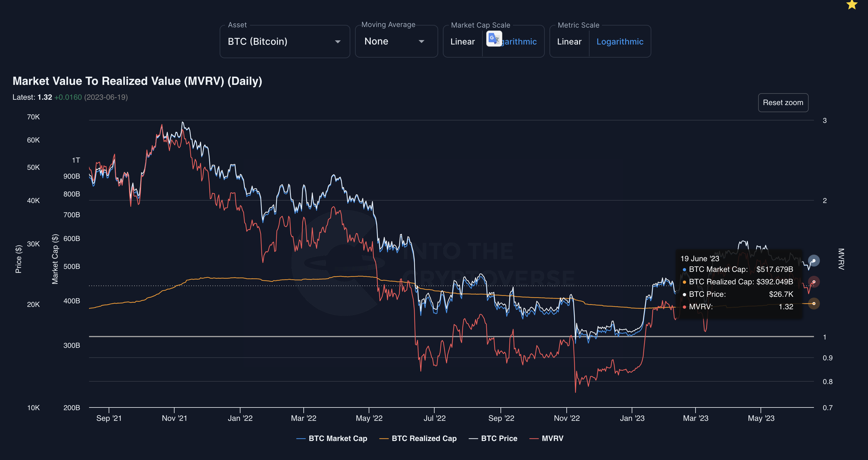Toggle BTC Market Cap series in legend
Image resolution: width=868 pixels, height=460 pixels.
click(338, 438)
